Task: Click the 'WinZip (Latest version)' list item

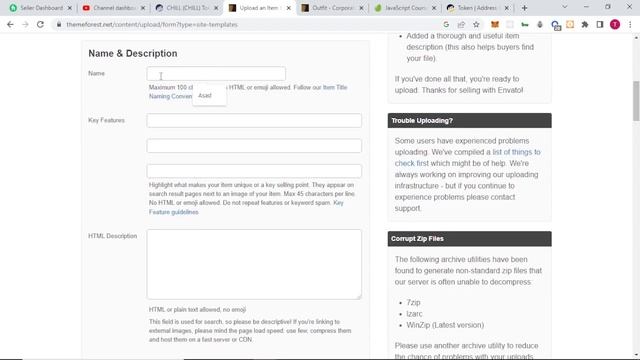Action: point(445,325)
